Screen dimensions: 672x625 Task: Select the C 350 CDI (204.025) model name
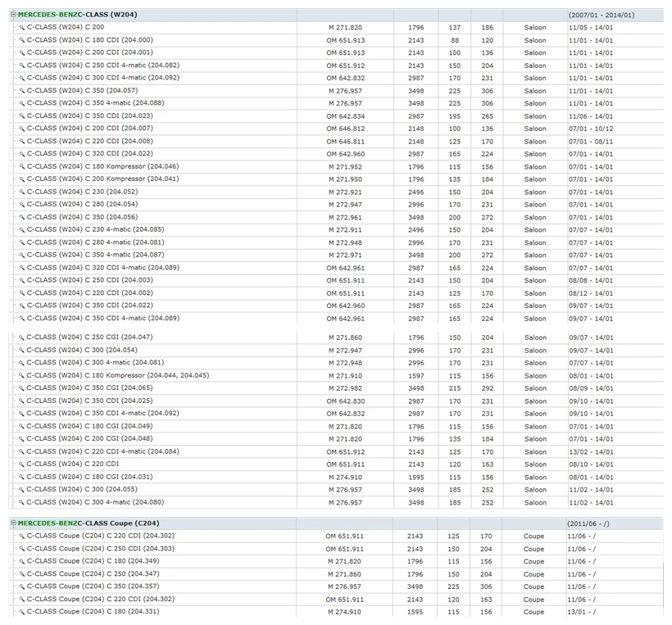89,401
